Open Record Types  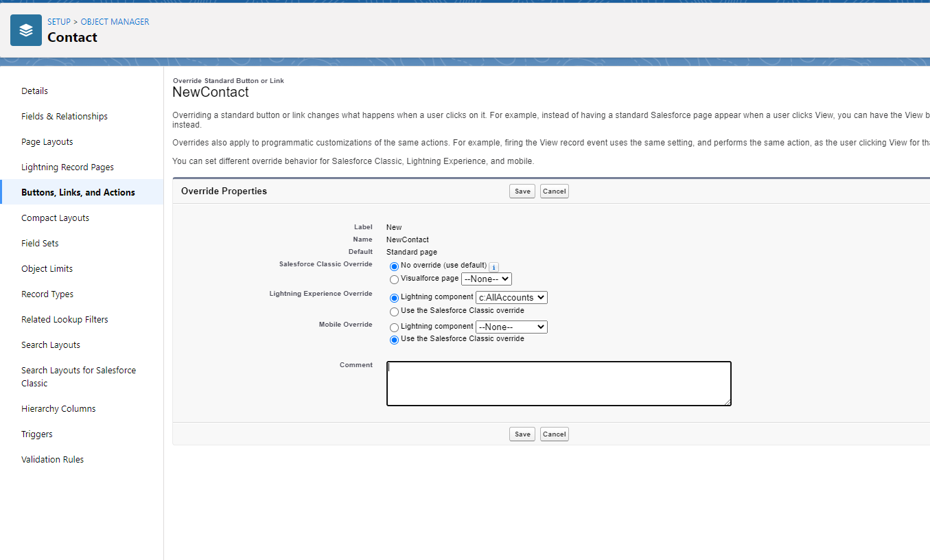(x=47, y=294)
